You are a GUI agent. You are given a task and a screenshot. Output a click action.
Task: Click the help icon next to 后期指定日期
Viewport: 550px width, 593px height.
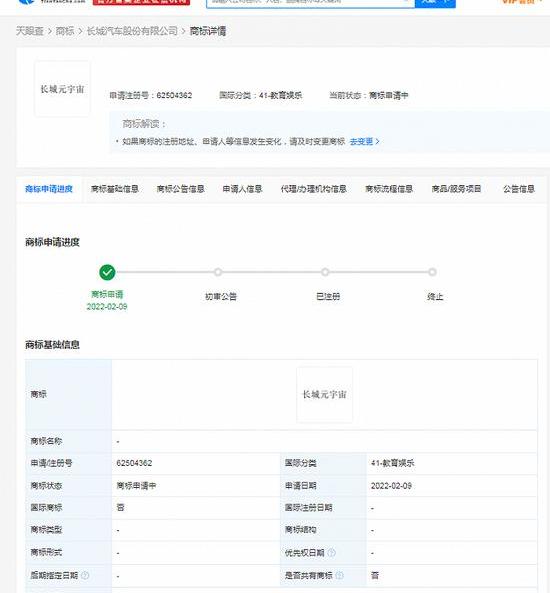point(85,575)
